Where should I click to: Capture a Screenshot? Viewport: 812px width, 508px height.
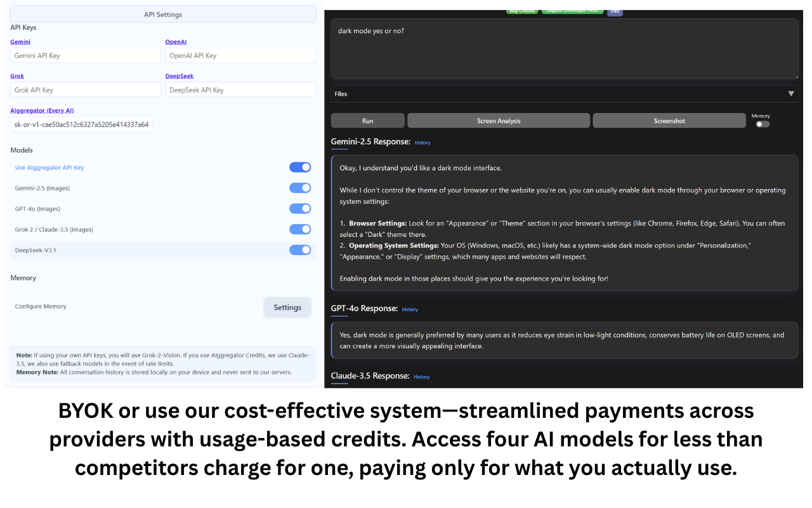pyautogui.click(x=669, y=120)
